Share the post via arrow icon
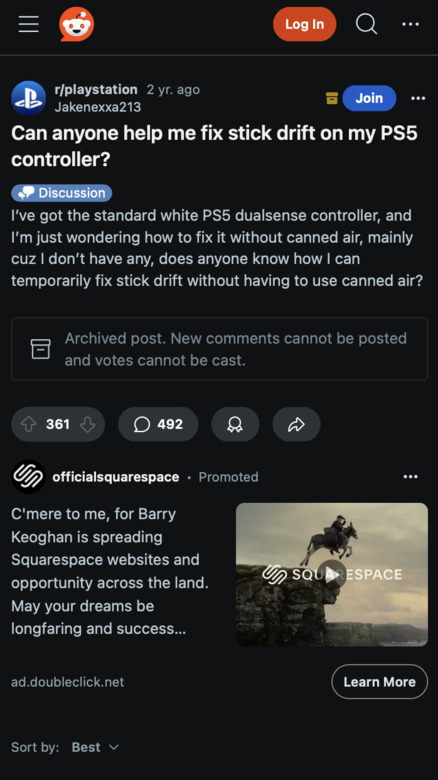 pos(296,424)
